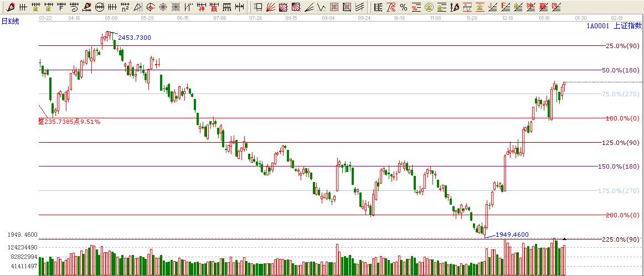The image size is (644, 276).
Task: Select the red fan lines tool
Action: [270, 7]
